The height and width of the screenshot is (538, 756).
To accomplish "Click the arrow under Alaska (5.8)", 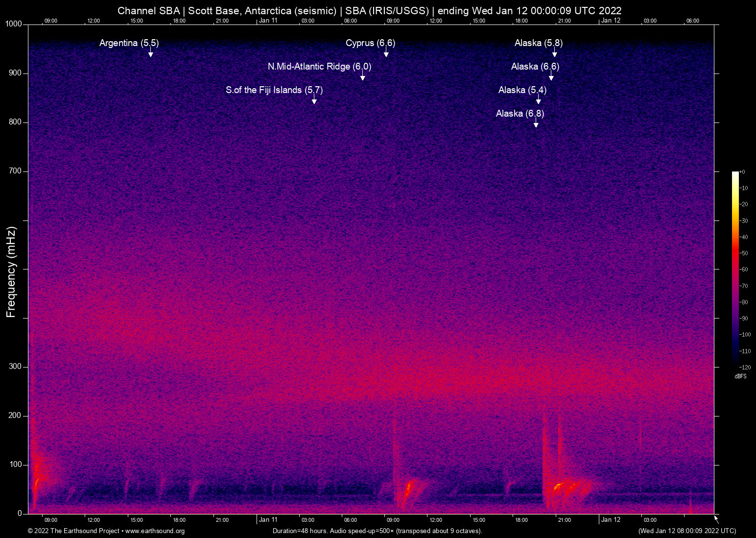I will 555,53.
